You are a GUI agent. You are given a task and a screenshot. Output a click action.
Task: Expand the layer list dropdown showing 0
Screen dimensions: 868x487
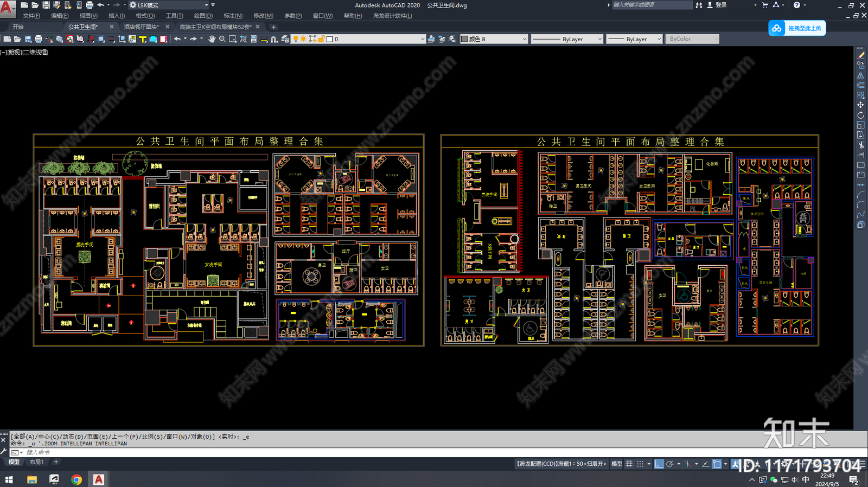[423, 39]
